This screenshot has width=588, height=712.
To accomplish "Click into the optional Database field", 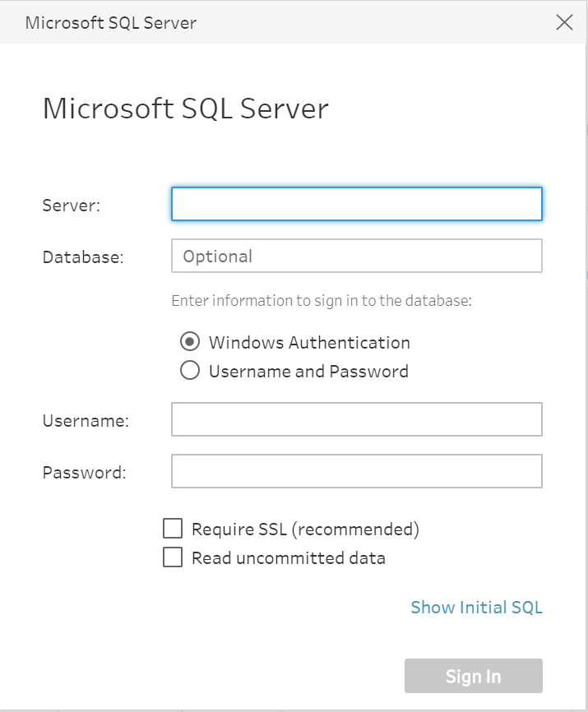I will 357,256.
